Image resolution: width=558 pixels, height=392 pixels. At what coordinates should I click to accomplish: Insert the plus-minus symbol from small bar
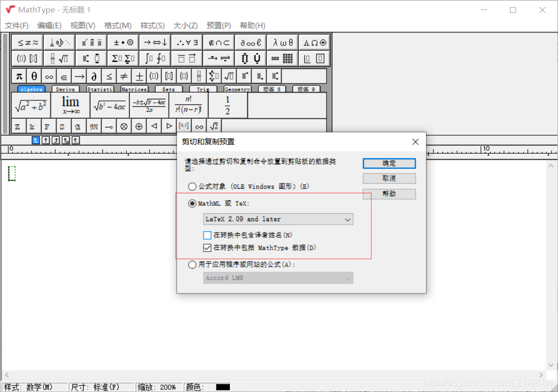pos(139,76)
